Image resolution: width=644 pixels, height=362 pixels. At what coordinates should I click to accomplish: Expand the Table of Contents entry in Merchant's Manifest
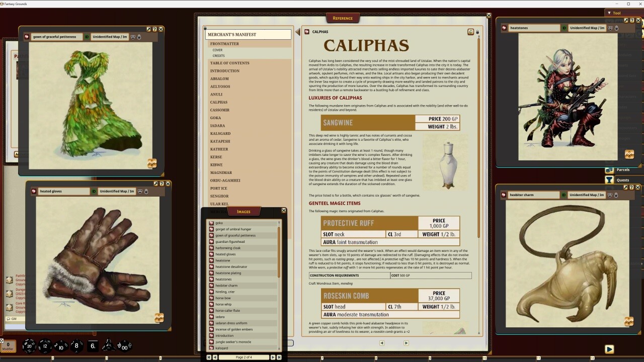[229, 62]
